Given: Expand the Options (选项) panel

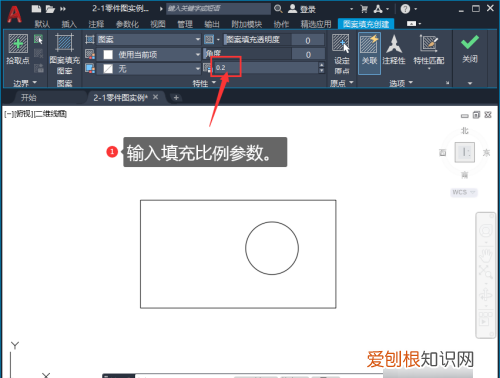Looking at the screenshot, I should pyautogui.click(x=401, y=83).
